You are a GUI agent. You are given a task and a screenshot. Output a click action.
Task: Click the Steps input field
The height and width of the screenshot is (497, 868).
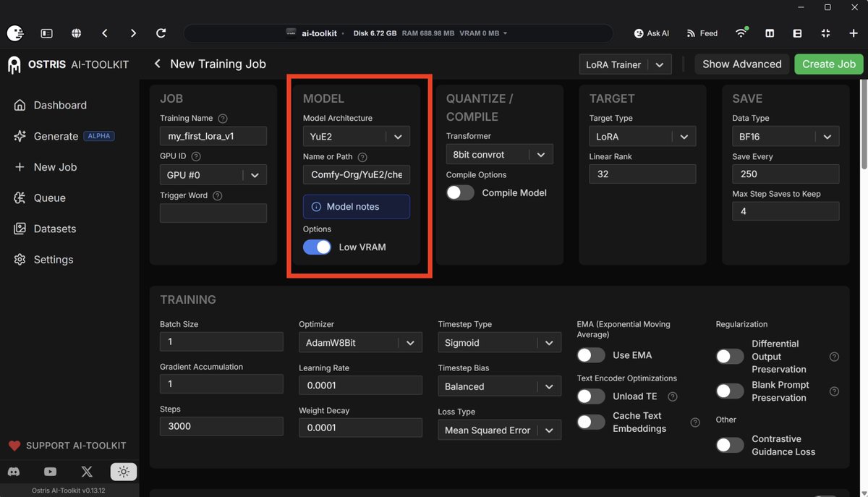[221, 426]
